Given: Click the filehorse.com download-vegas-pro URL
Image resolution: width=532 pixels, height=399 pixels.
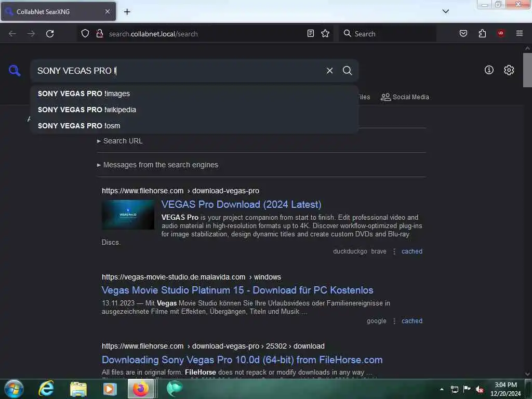Looking at the screenshot, I should pos(180,191).
